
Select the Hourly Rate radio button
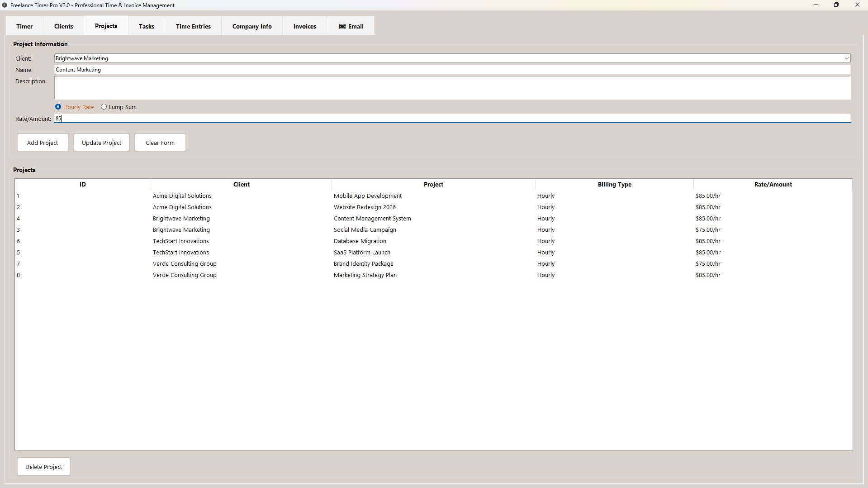click(x=58, y=107)
